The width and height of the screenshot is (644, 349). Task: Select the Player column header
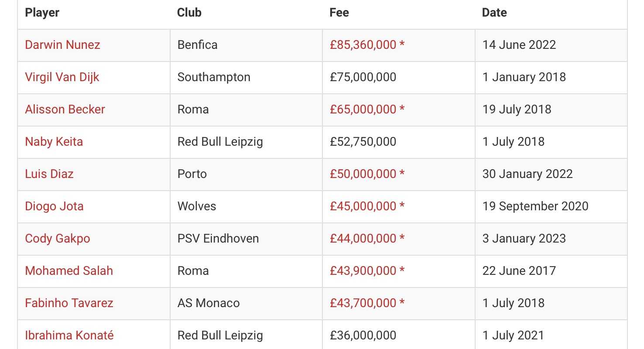(42, 13)
